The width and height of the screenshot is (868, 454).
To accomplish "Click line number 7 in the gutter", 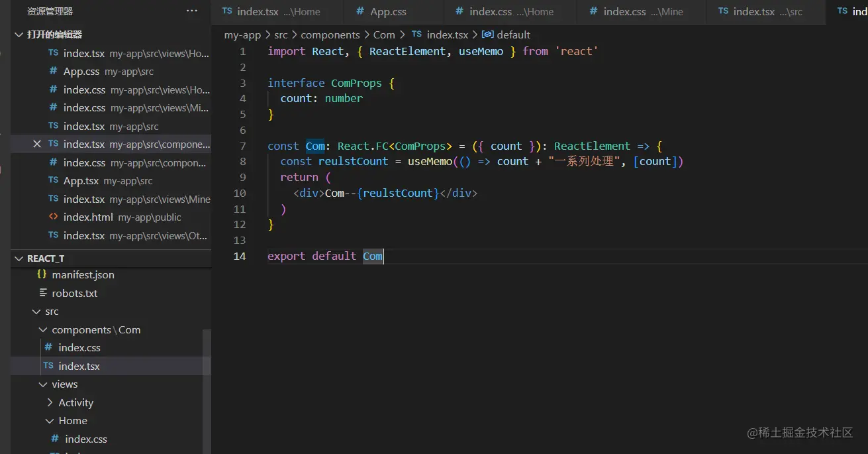I will point(243,146).
